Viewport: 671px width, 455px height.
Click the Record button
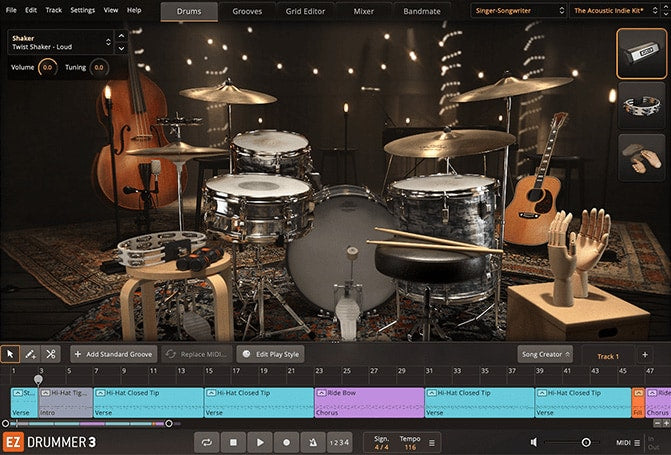pos(286,441)
